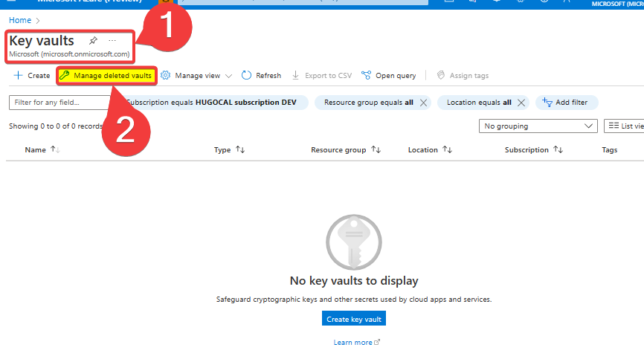The image size is (644, 359).
Task: Click the Location column header text
Action: 422,149
